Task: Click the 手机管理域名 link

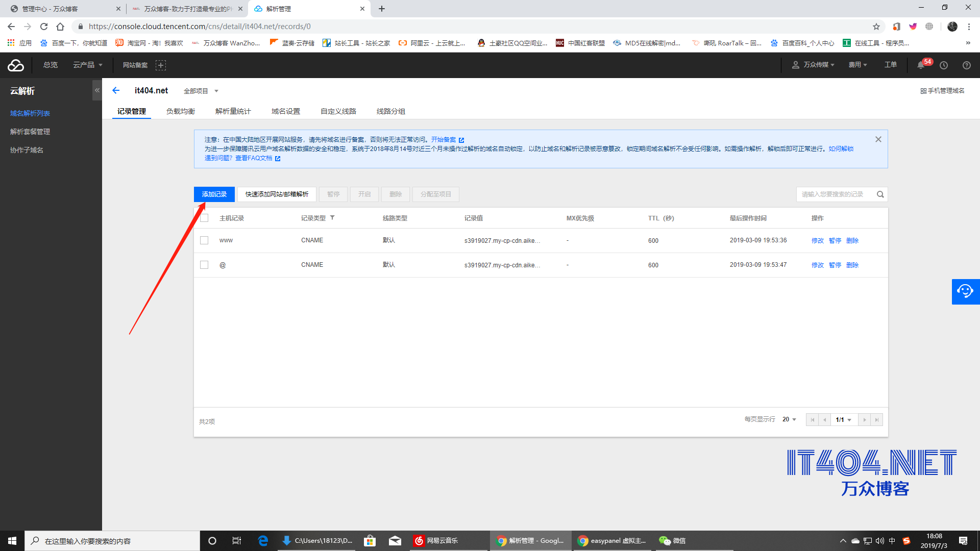Action: click(942, 91)
